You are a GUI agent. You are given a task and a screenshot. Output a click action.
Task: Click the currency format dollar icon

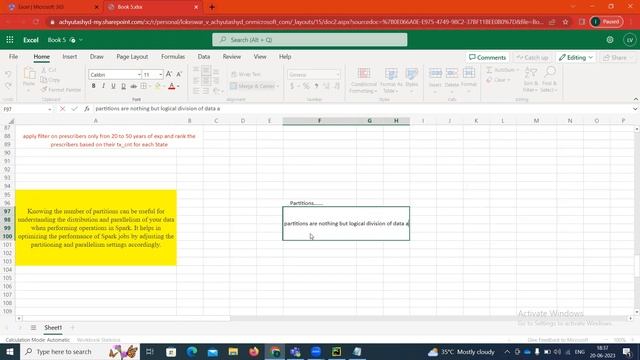(x=292, y=86)
